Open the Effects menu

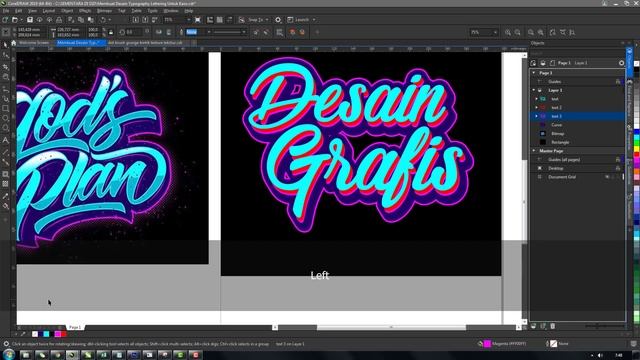click(85, 11)
